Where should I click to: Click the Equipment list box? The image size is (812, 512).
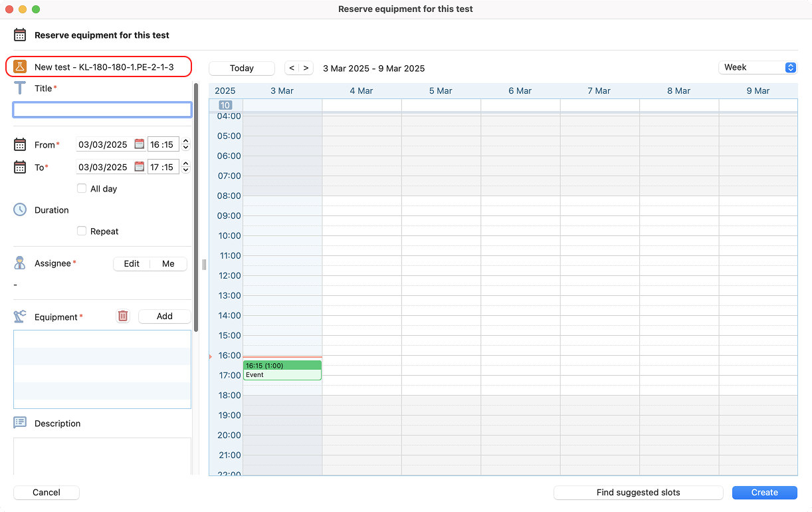[102, 369]
